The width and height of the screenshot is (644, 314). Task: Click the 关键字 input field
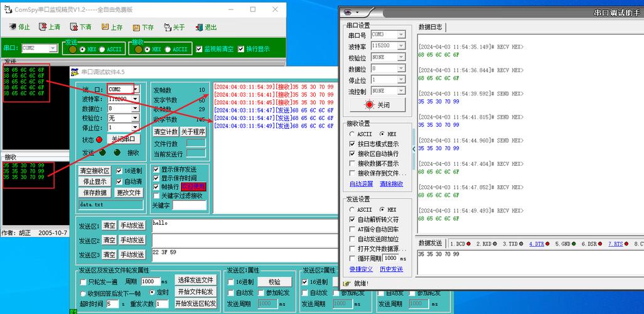(x=189, y=205)
